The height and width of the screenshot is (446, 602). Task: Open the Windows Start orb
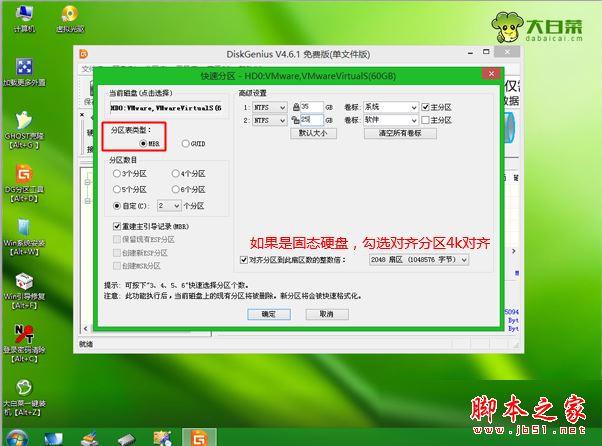coord(16,438)
